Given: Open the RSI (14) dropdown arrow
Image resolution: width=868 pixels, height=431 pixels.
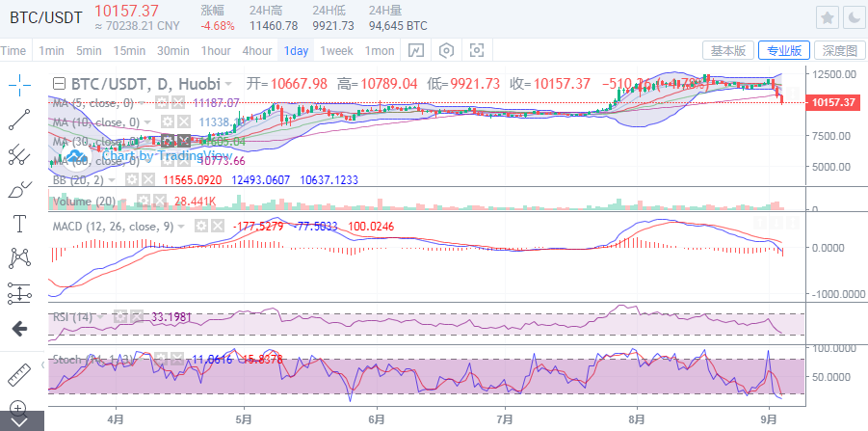Looking at the screenshot, I should 100,317.
